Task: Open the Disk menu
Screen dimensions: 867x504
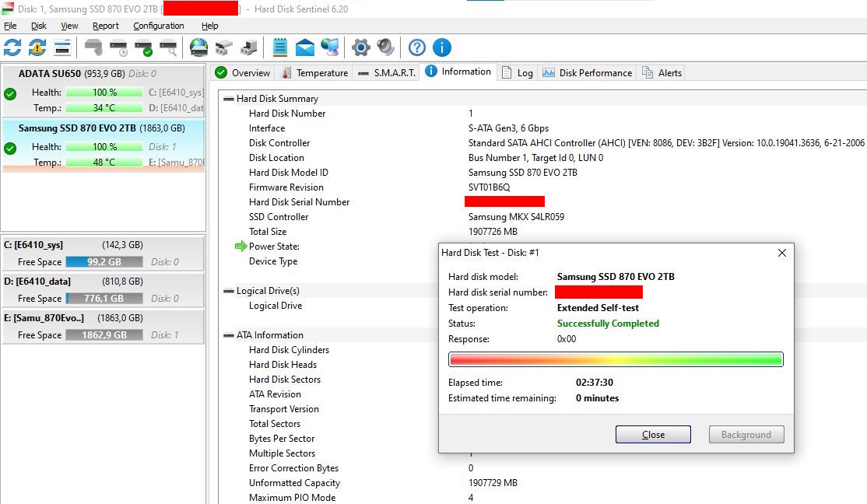Action: 39,26
